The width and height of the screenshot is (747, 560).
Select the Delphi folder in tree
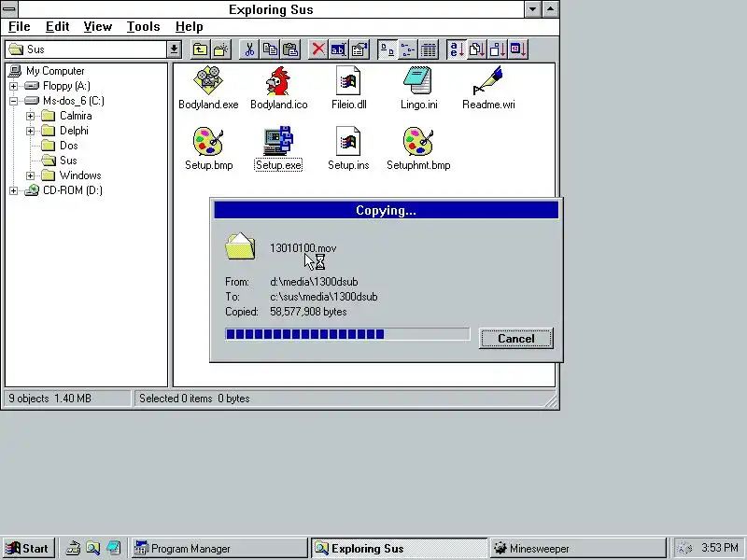tap(64, 131)
